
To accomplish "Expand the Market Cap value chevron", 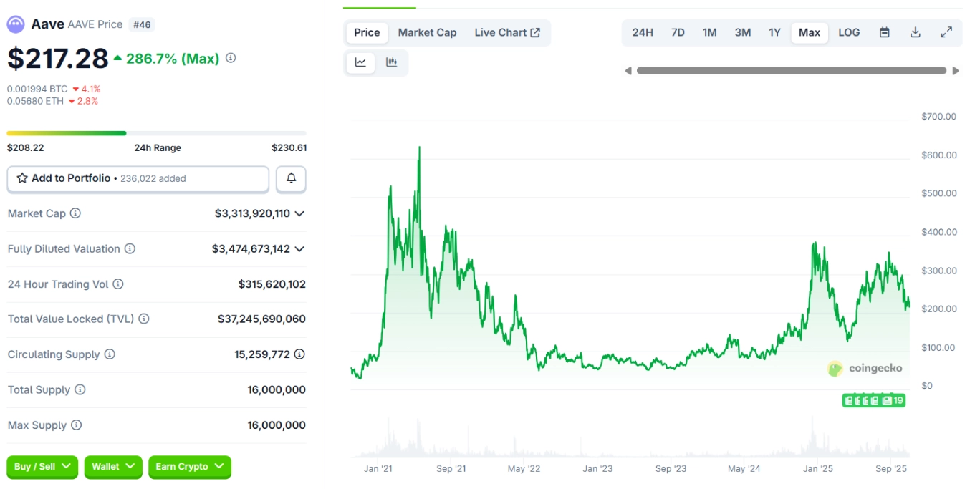I will pyautogui.click(x=299, y=213).
